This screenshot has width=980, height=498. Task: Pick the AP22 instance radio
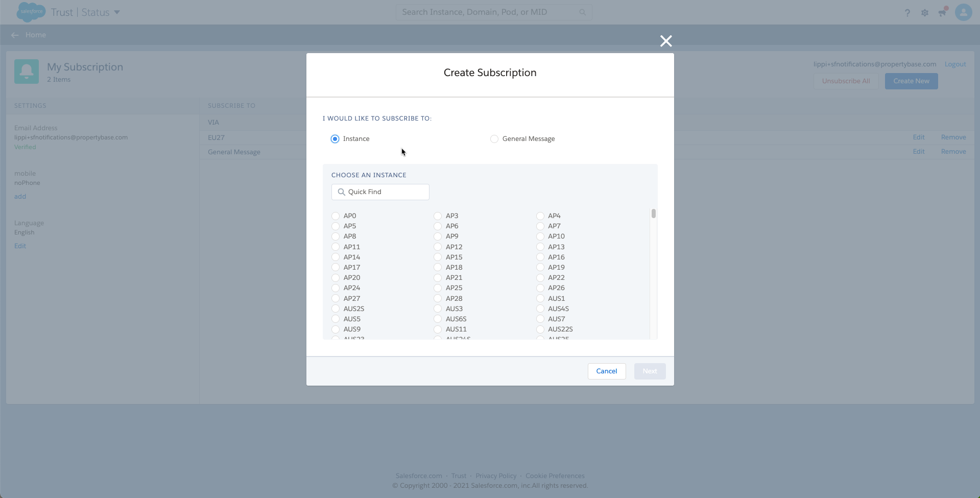(540, 278)
